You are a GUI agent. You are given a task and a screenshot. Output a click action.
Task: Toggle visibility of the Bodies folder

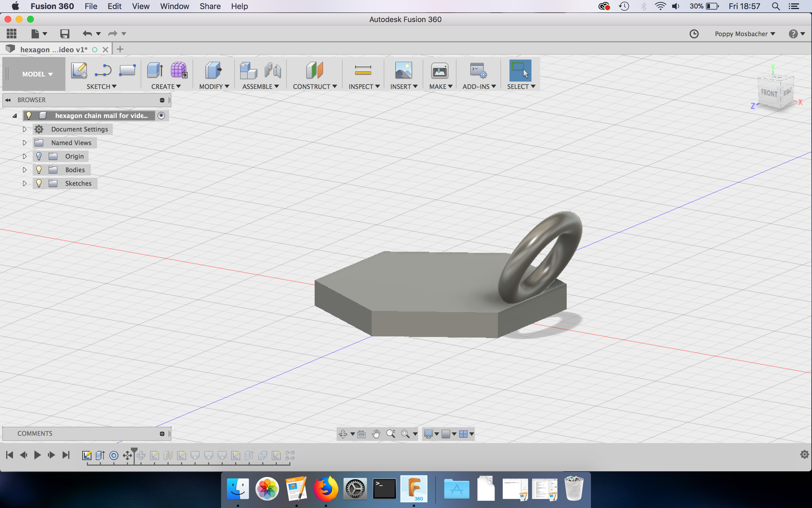click(x=39, y=170)
